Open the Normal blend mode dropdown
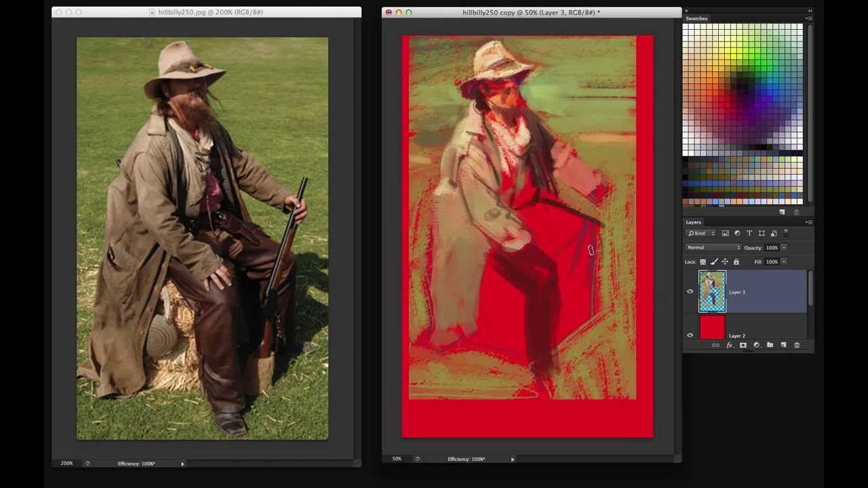Viewport: 868px width, 488px height. coord(713,247)
